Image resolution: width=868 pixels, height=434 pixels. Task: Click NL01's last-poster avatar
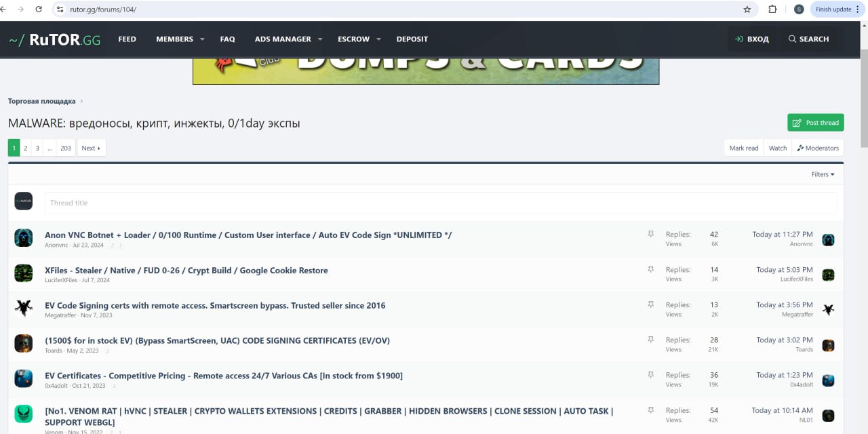828,416
